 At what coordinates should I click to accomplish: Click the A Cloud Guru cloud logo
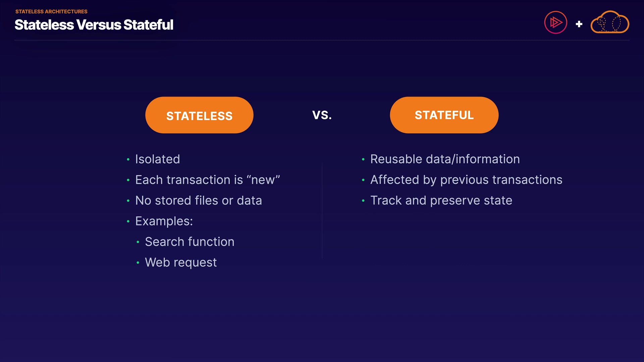pyautogui.click(x=609, y=22)
